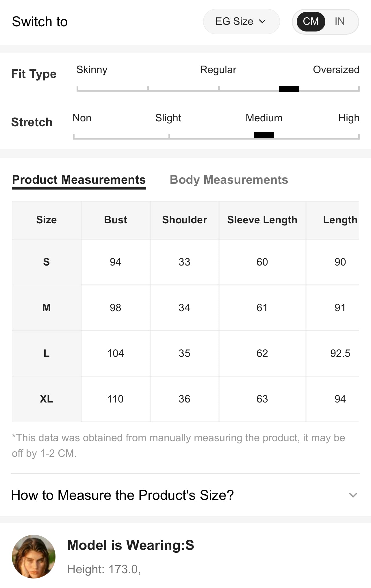
Task: Select the Product Measurements tab
Action: tap(79, 180)
